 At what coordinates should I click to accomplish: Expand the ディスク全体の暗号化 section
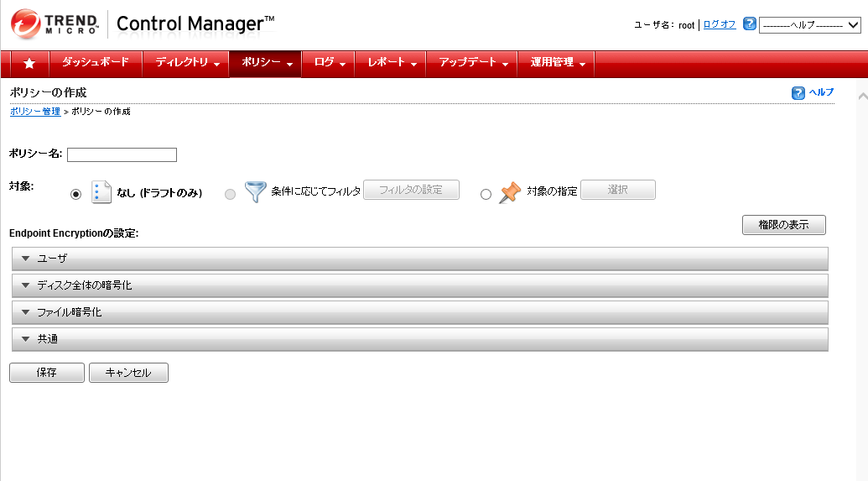click(x=420, y=285)
